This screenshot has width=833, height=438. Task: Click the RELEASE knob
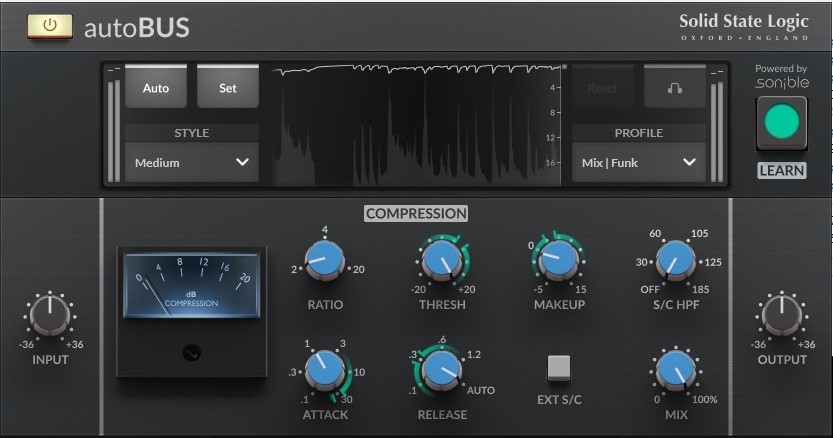pyautogui.click(x=441, y=370)
